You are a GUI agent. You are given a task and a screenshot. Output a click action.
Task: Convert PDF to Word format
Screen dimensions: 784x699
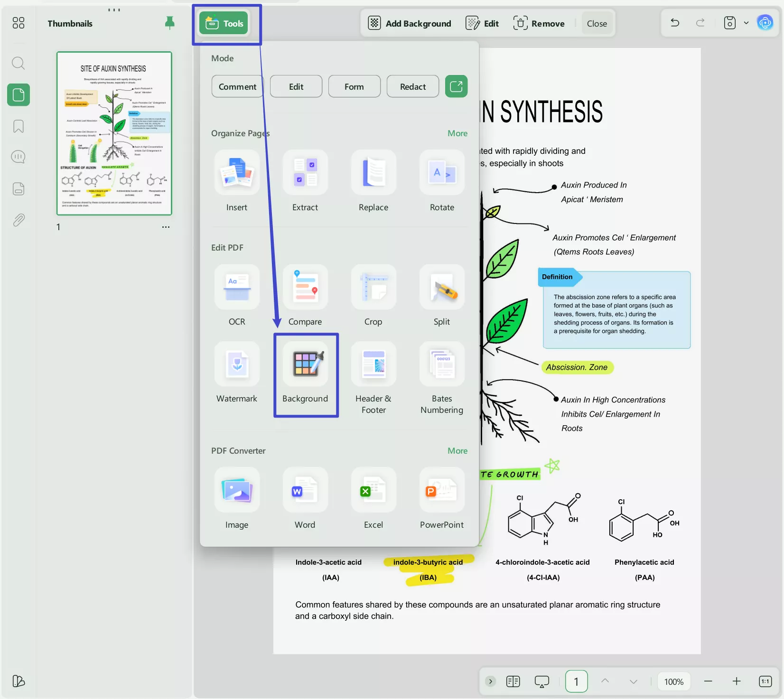305,490
